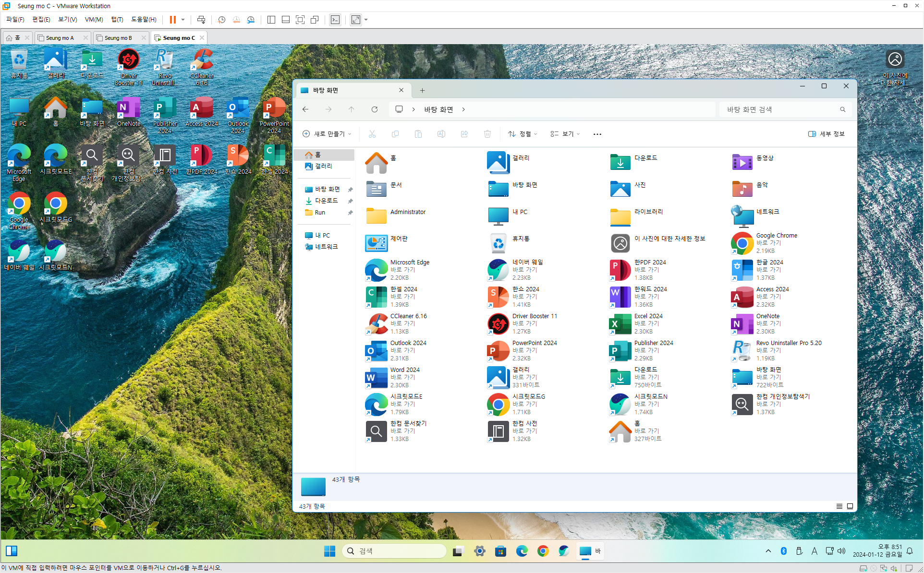Click the VMware full screen mode icon
Screen dimensions: 924x573
click(300, 20)
